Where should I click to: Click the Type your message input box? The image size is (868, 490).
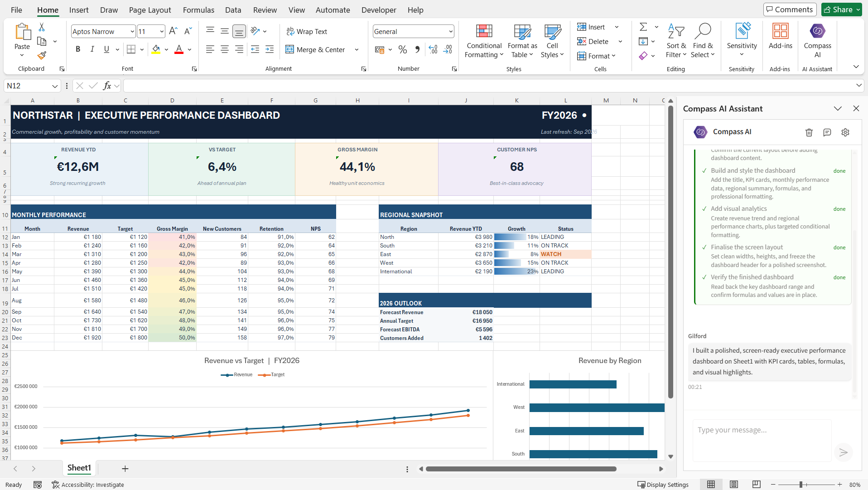762,440
